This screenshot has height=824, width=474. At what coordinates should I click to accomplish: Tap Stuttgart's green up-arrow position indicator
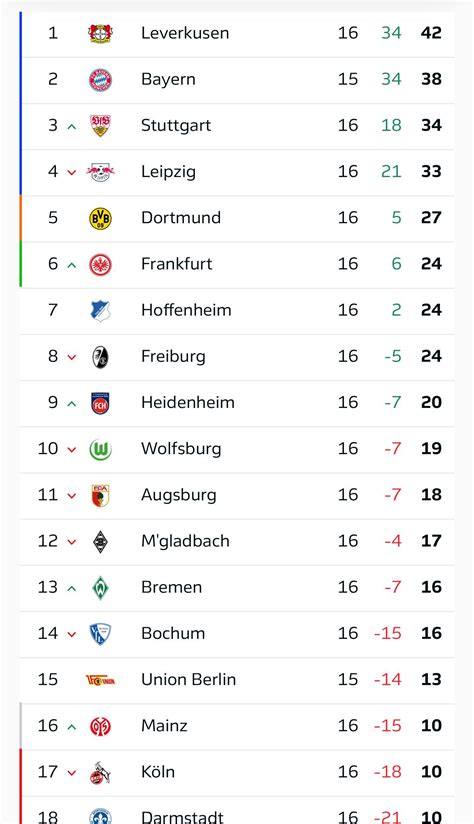click(72, 127)
